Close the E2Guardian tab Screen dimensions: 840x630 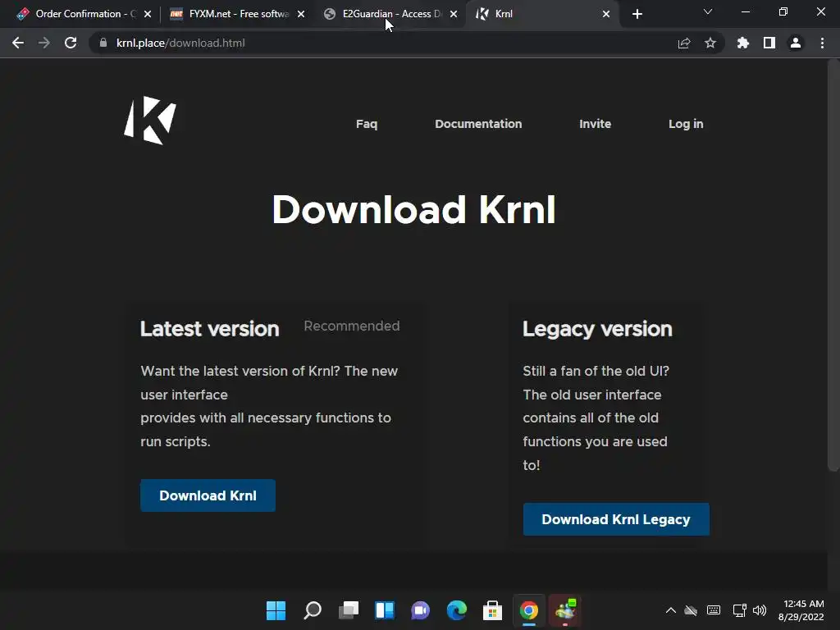click(454, 14)
